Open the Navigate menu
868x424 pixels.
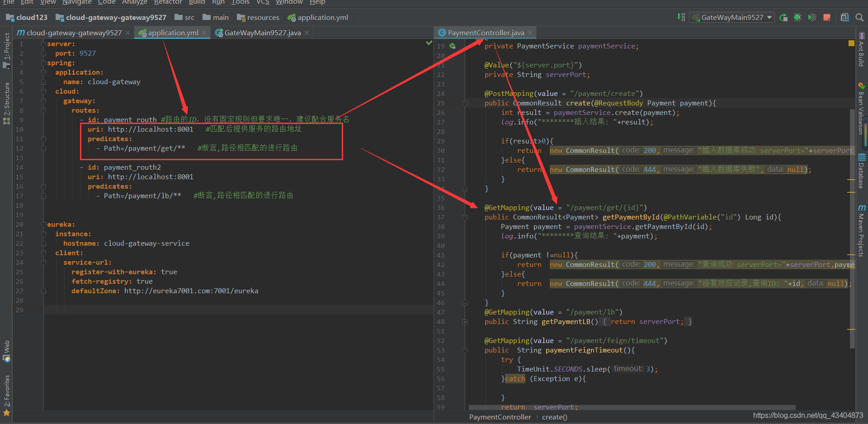coord(77,2)
